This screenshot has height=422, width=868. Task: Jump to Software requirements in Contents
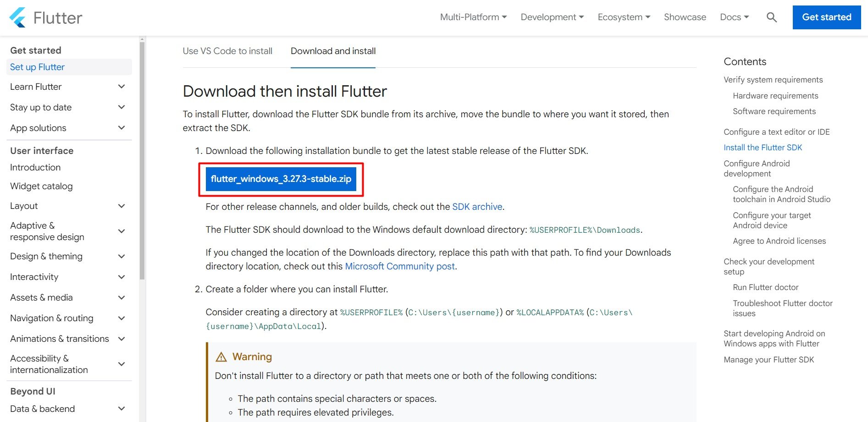click(x=774, y=111)
